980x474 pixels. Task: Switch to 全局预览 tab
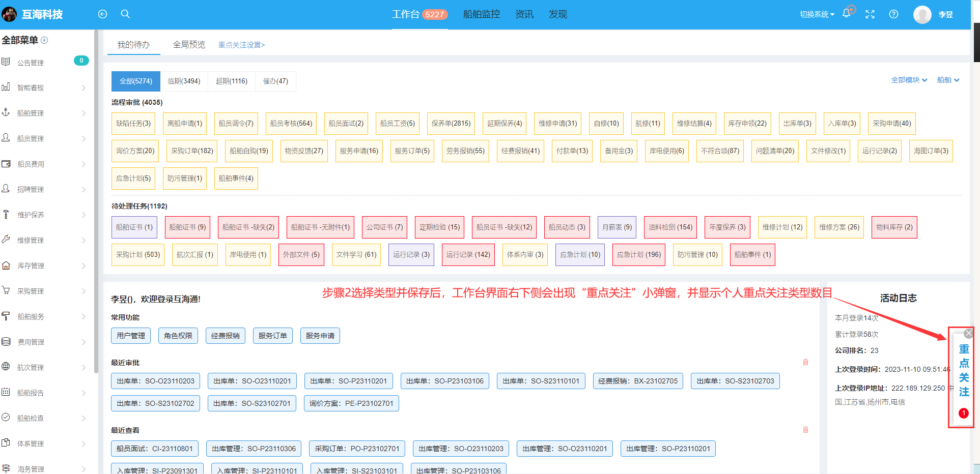(189, 45)
